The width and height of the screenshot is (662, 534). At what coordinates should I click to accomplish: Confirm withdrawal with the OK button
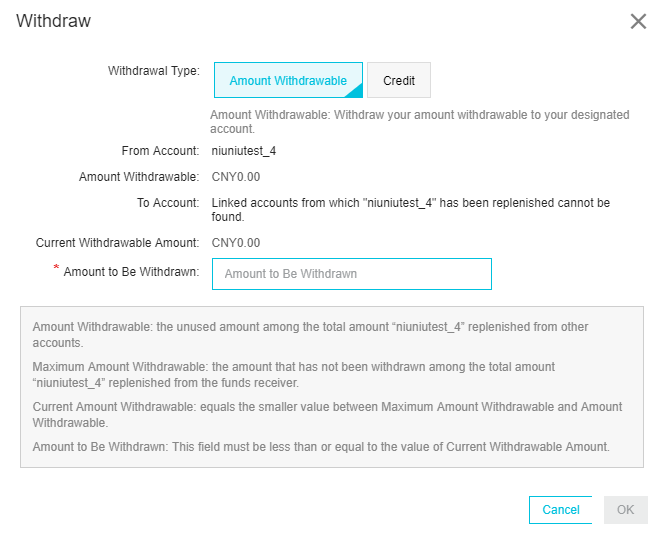coord(625,510)
